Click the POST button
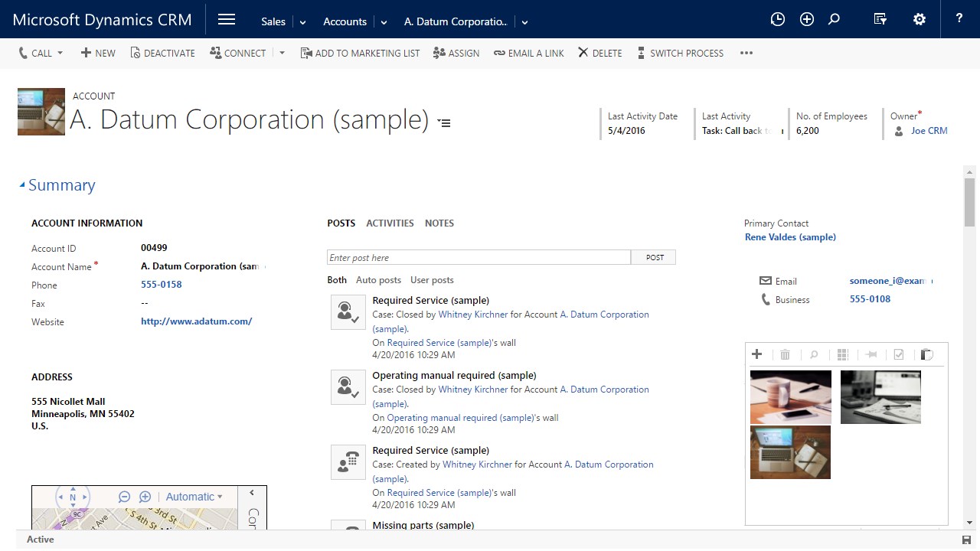 tap(655, 258)
